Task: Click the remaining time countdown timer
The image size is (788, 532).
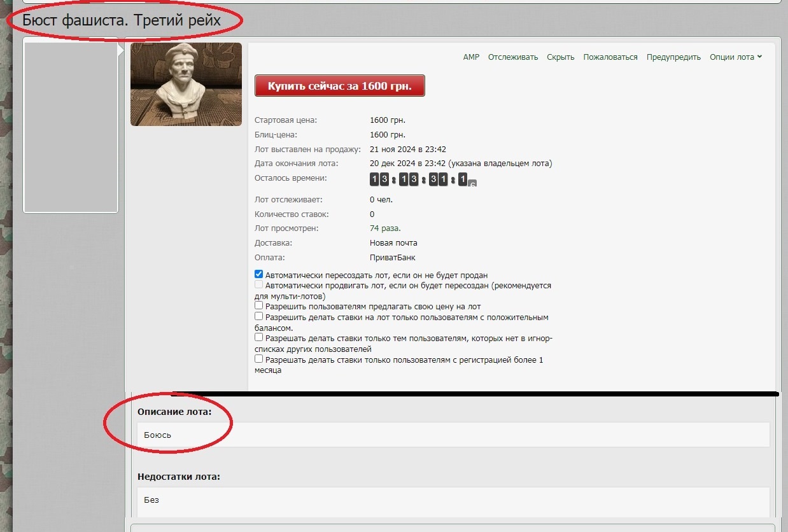Action: click(423, 180)
